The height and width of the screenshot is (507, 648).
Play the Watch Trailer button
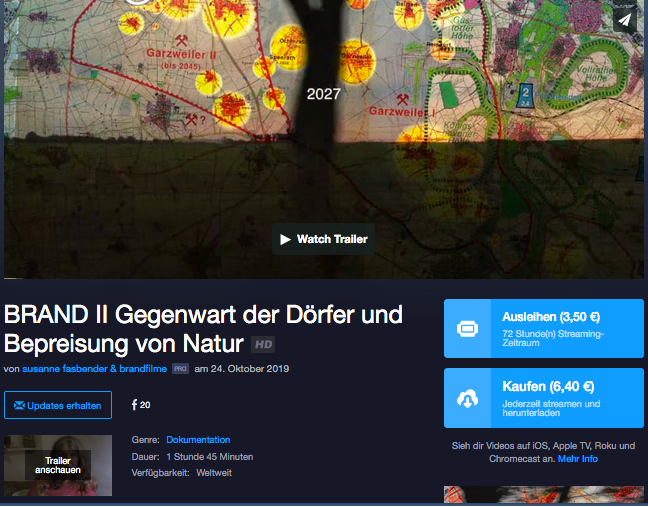point(324,239)
